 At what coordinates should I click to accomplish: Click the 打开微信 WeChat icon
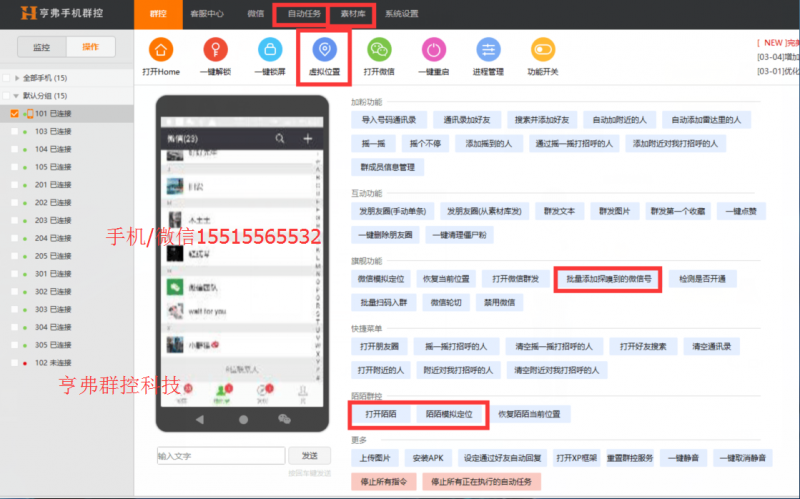[x=379, y=50]
